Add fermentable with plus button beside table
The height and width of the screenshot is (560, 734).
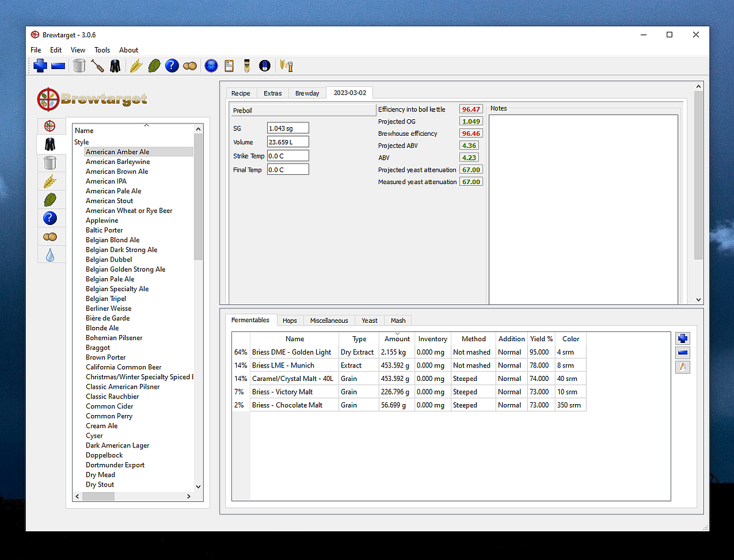(x=683, y=339)
